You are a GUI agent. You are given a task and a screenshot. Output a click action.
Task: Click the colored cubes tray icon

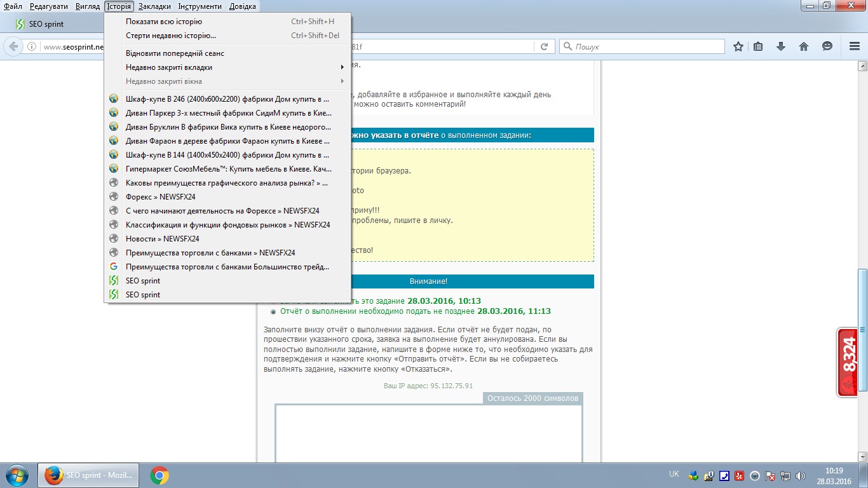coord(693,475)
